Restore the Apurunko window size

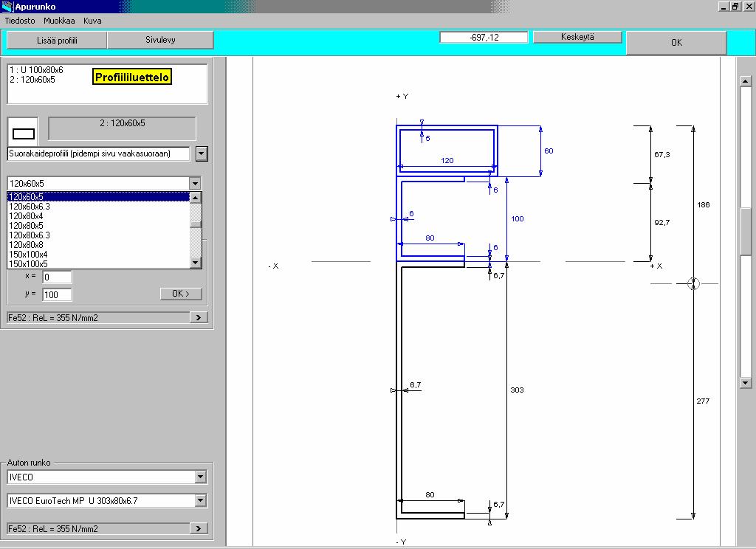735,6
